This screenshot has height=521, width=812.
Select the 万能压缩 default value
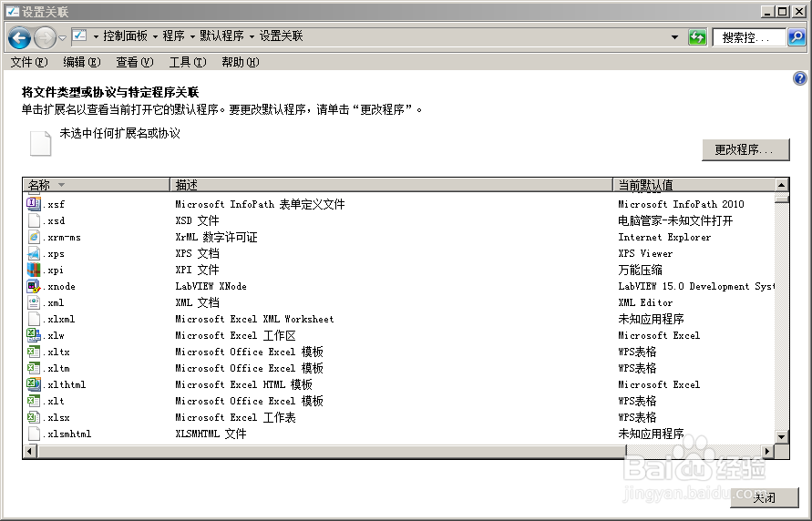tap(640, 270)
